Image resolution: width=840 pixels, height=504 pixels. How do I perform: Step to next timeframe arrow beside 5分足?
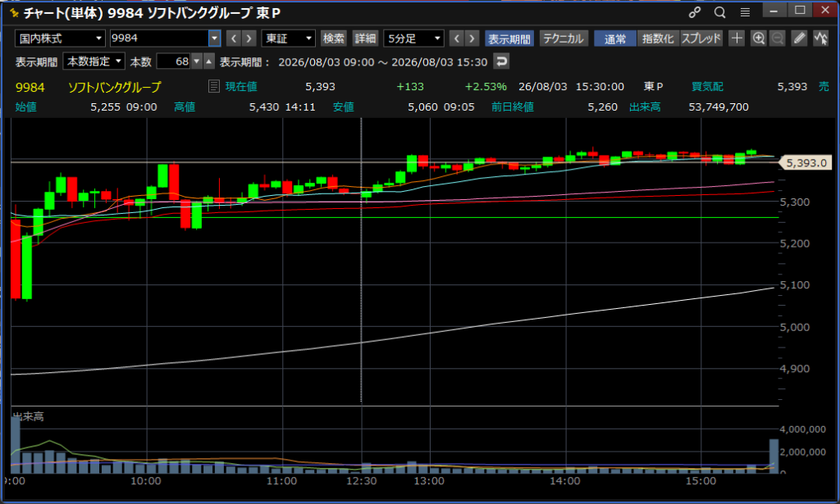click(x=472, y=39)
